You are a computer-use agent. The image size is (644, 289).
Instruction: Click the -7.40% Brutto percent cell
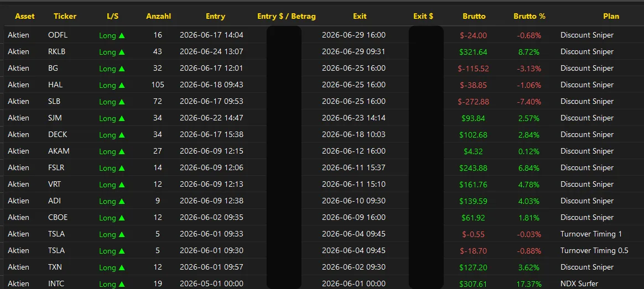pos(529,102)
